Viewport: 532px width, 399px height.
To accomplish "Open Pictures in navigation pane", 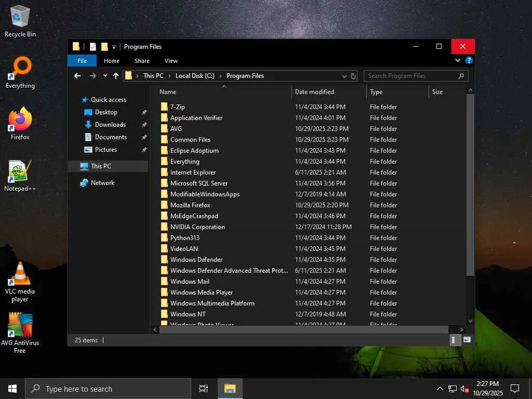I will (106, 150).
